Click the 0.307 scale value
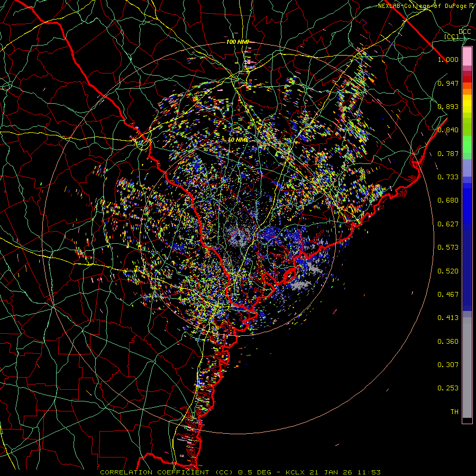476x476 pixels. click(448, 365)
